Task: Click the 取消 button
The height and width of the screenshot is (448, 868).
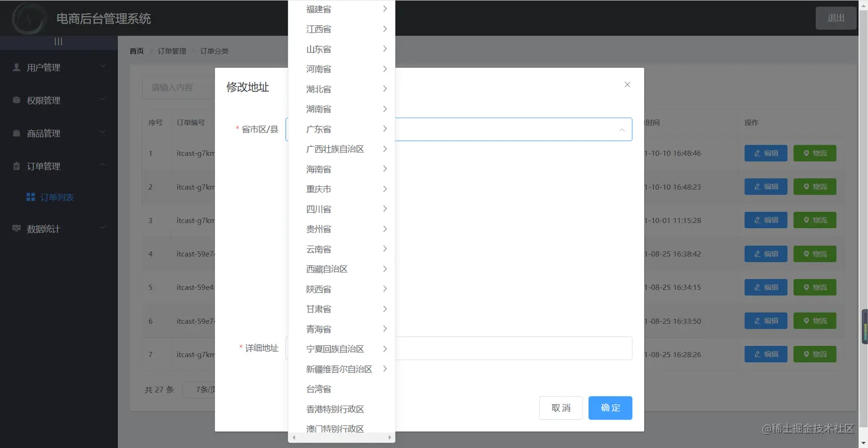Action: (561, 408)
